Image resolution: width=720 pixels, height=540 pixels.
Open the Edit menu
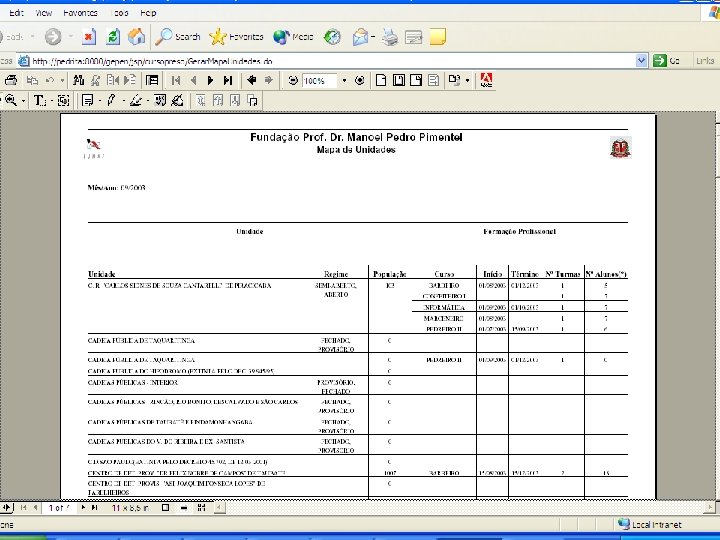17,13
